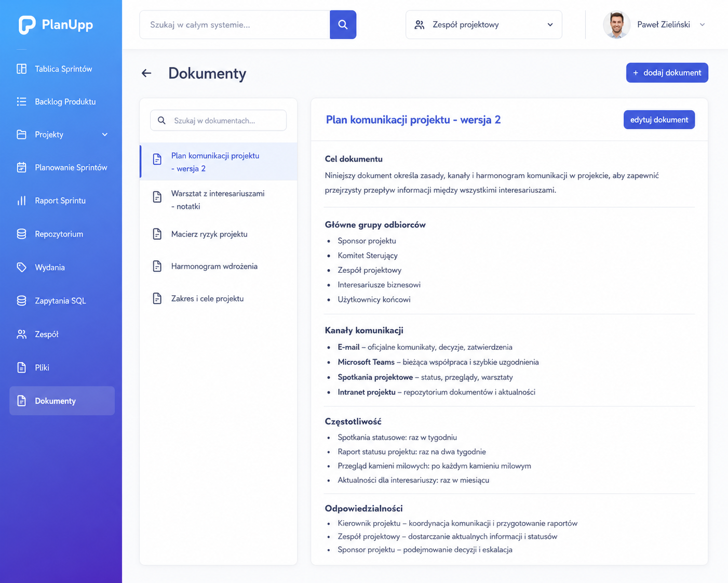Click the Cel dokumentu heading

pyautogui.click(x=354, y=159)
